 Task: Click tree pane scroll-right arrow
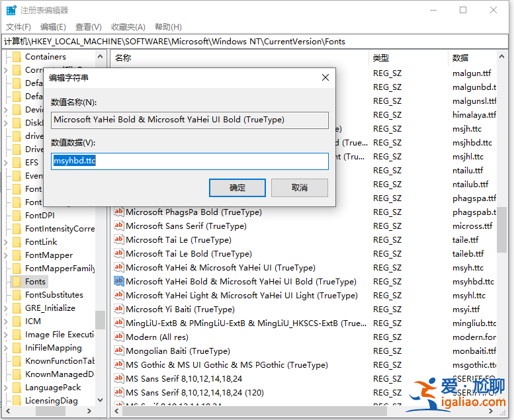[x=89, y=411]
